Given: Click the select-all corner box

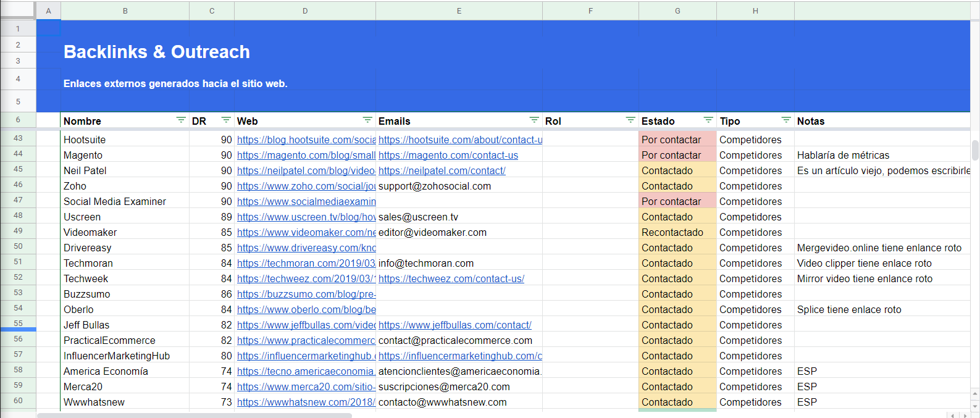Looking at the screenshot, I should (18, 10).
